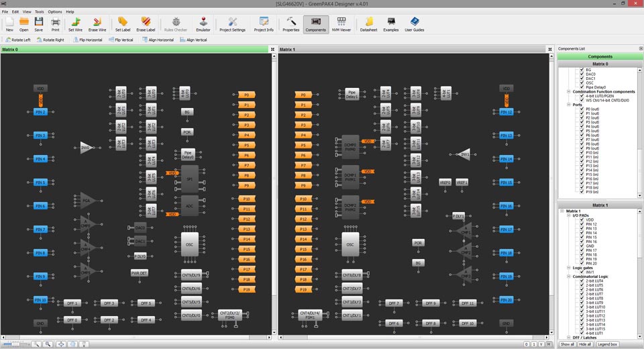The image size is (644, 349).
Task: Maximize the Matrix 1 pane
Action: [x=550, y=49]
